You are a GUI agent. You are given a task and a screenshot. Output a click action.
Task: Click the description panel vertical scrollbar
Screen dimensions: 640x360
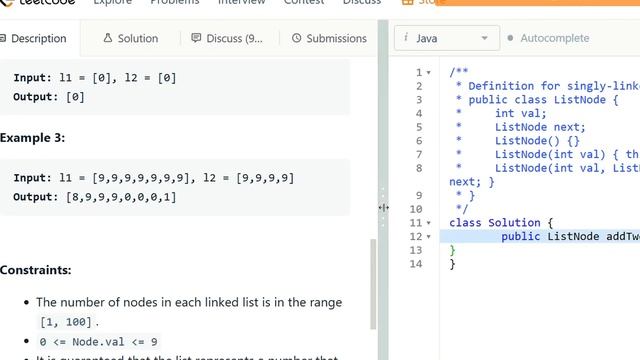(x=373, y=284)
